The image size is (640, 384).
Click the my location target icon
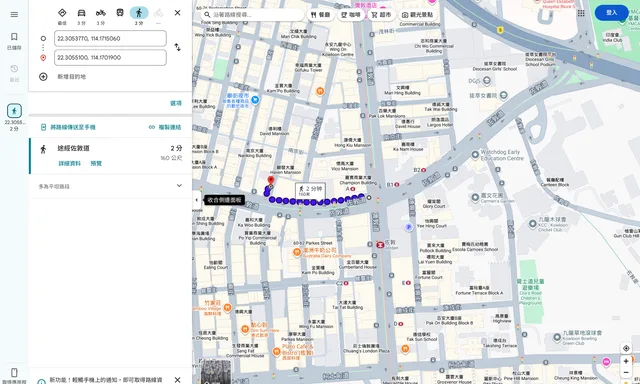click(x=626, y=348)
